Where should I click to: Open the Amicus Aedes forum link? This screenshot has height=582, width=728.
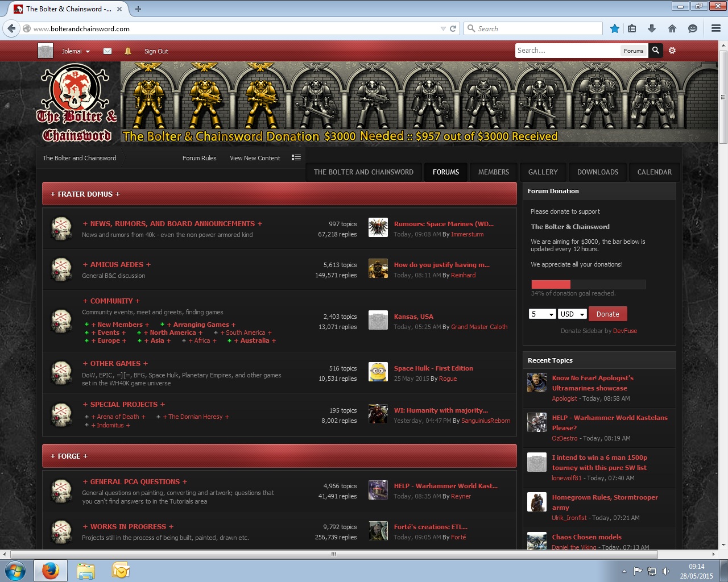coord(117,265)
